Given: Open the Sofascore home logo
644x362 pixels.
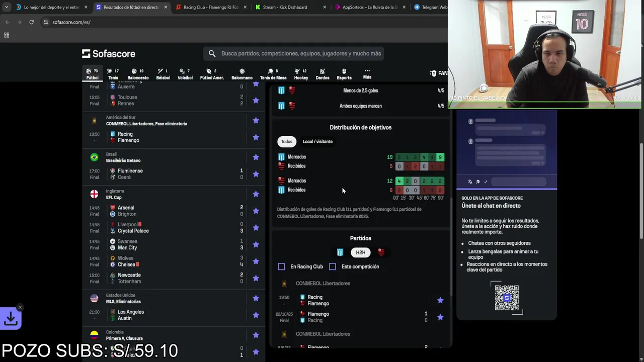Looking at the screenshot, I should 109,54.
